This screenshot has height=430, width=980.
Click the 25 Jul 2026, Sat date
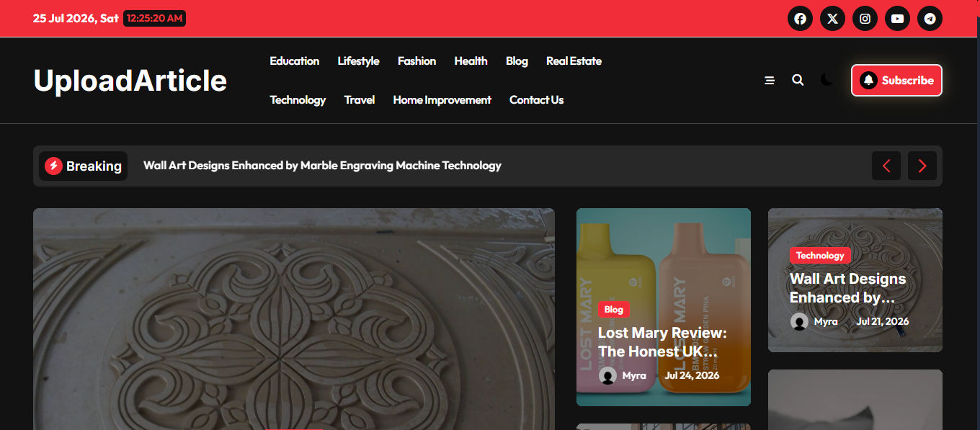(x=76, y=18)
